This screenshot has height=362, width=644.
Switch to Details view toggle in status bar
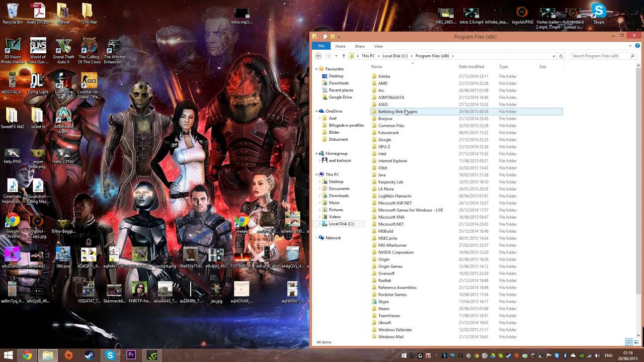click(x=628, y=342)
